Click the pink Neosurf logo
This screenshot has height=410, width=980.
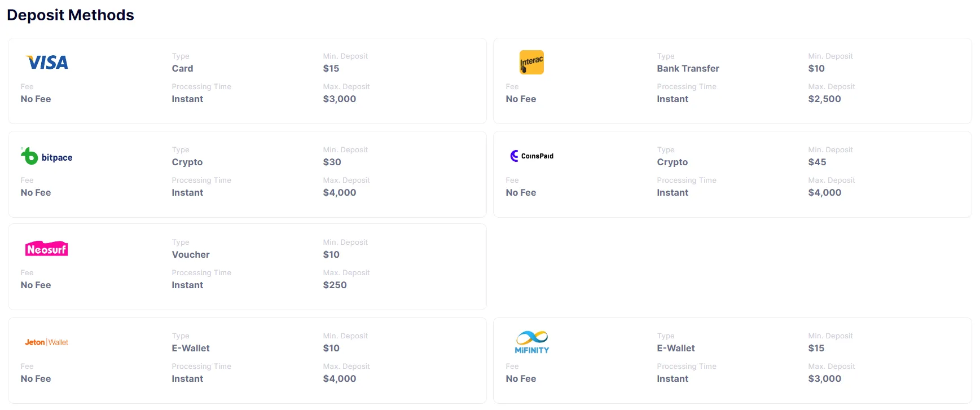click(x=47, y=249)
